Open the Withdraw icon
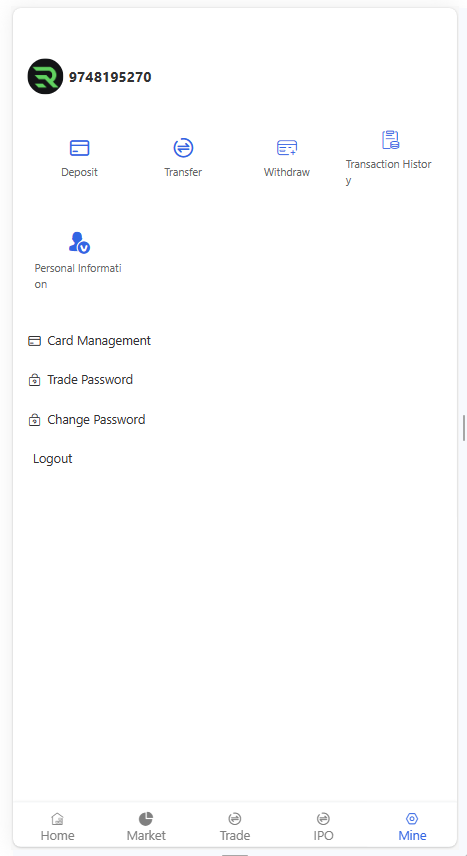Screen dimensions: 467x856 (287, 148)
